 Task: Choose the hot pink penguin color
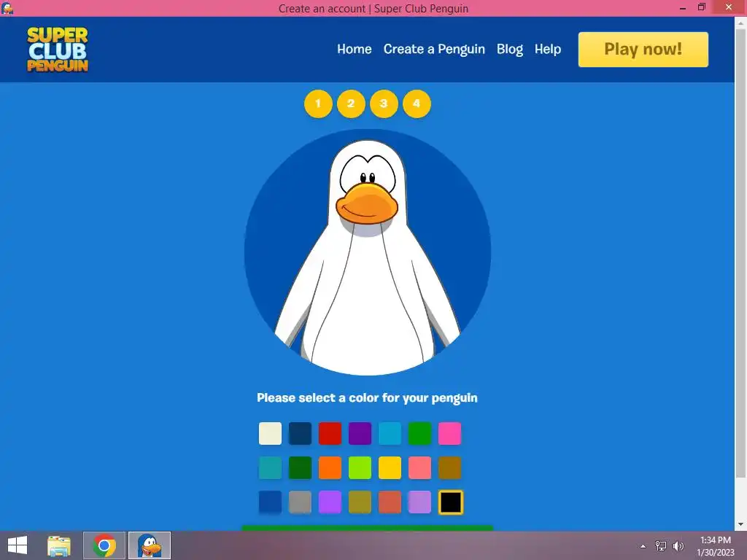(x=449, y=433)
